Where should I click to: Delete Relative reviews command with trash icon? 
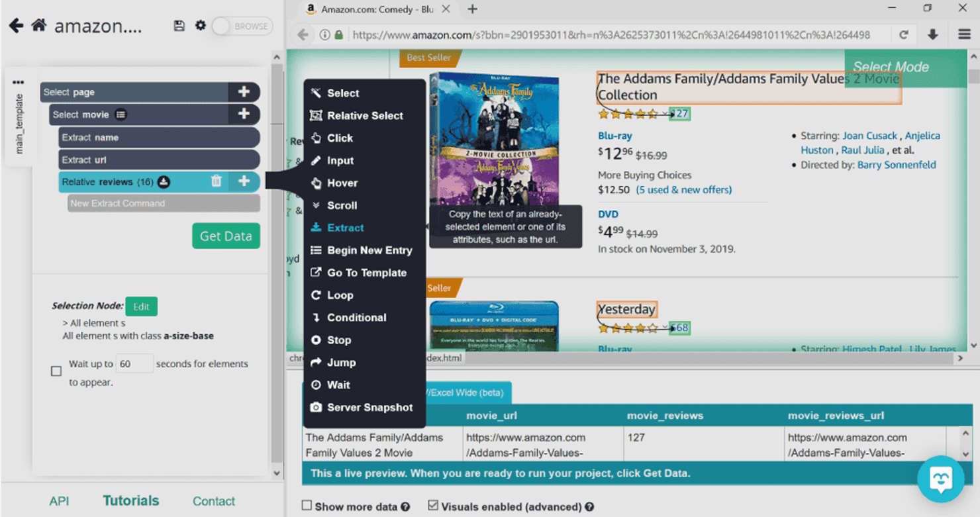[x=216, y=181]
